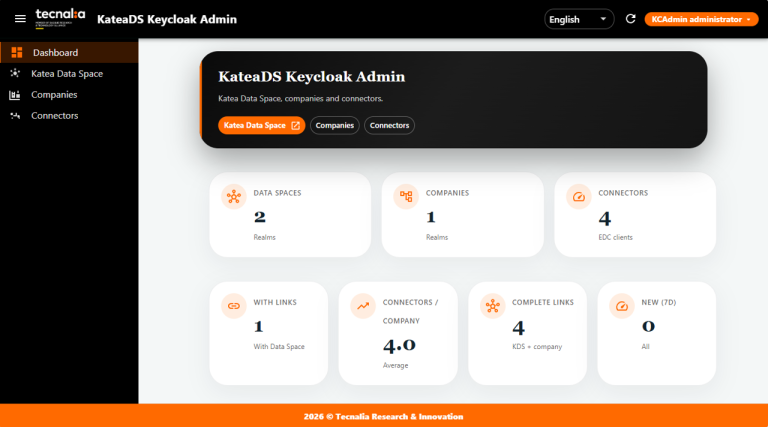Open the Companies stat card

click(x=462, y=214)
